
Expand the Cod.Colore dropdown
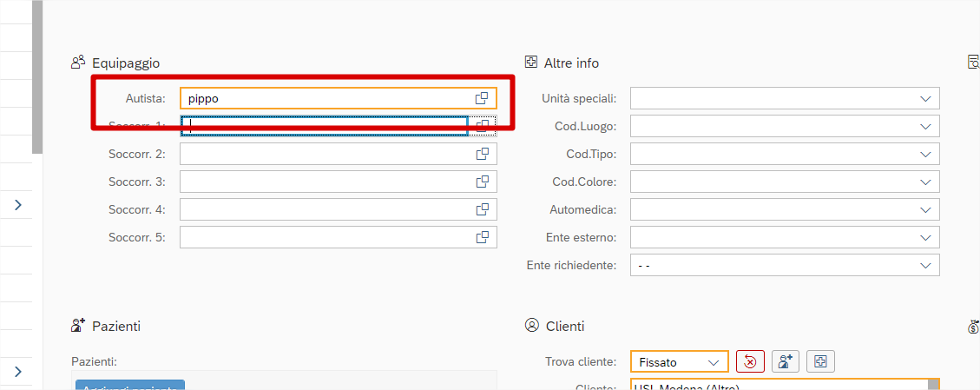tap(925, 182)
